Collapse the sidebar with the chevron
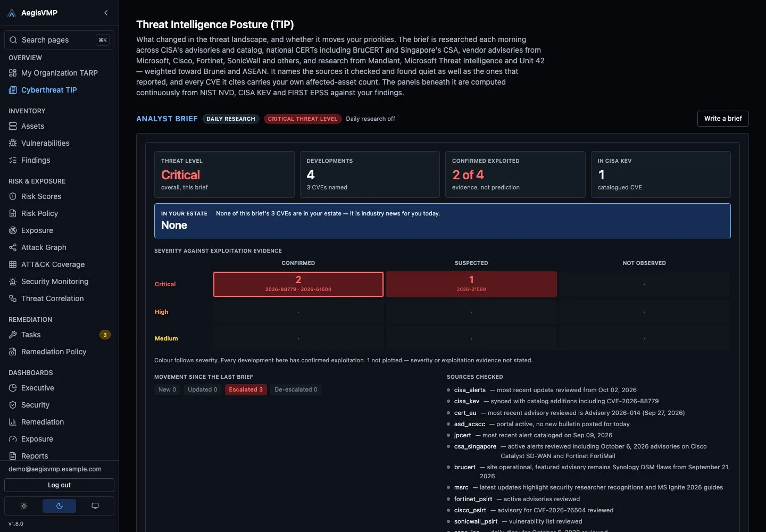 tap(106, 13)
